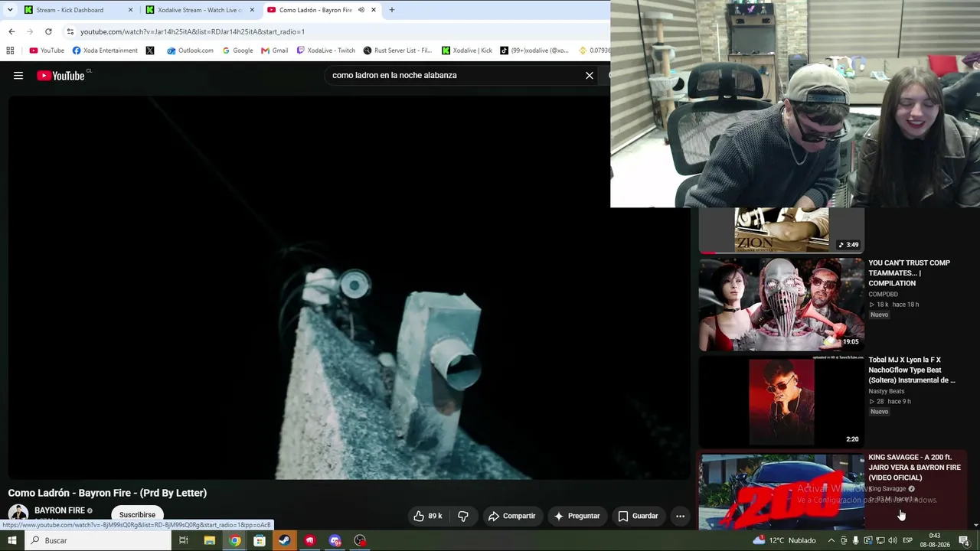
Task: Clear the YouTube search box text
Action: point(590,76)
